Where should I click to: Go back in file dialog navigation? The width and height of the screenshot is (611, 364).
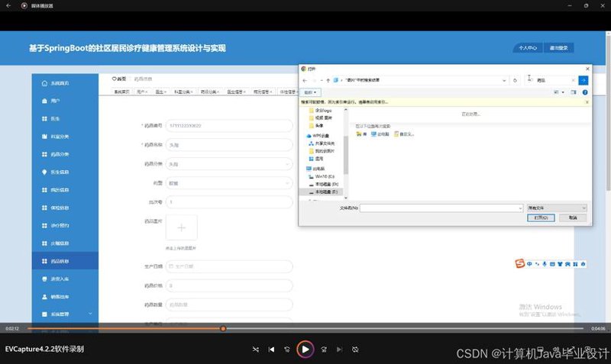coord(305,80)
